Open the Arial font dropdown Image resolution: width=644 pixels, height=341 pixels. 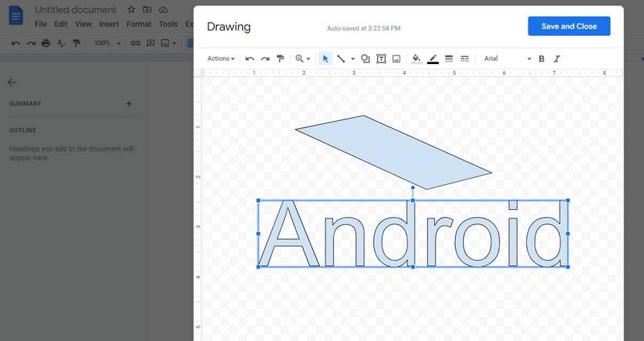507,59
